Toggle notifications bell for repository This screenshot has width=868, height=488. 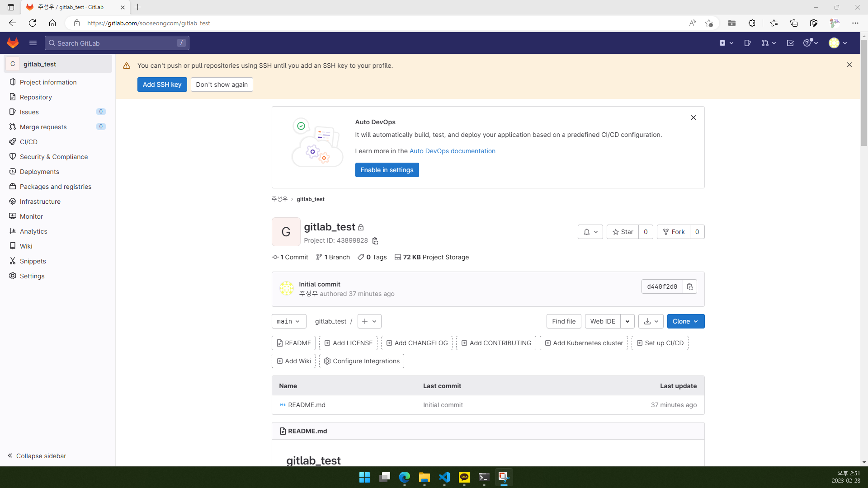[590, 232]
